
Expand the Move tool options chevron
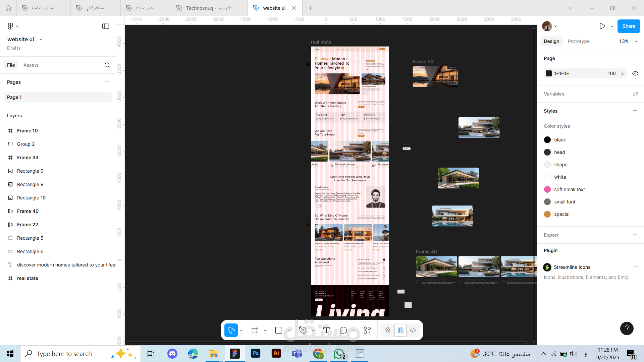pos(241,330)
